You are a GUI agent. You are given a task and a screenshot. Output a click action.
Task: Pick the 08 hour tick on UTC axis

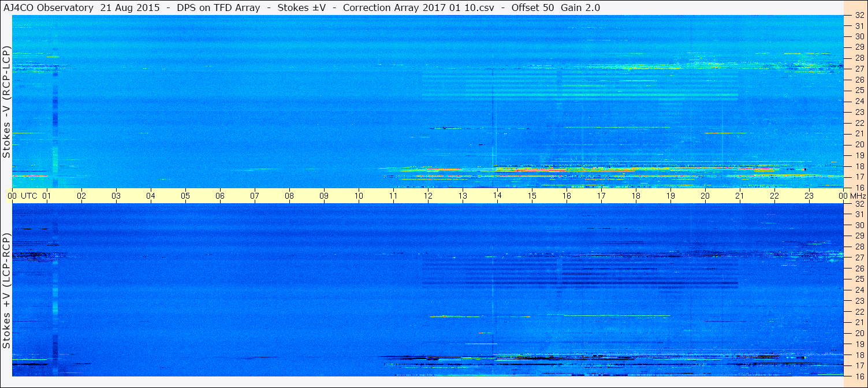289,196
